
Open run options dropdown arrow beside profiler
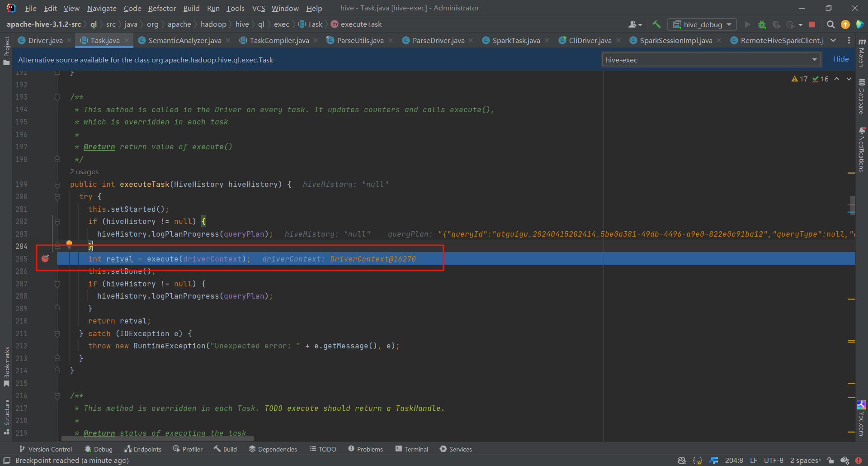click(x=801, y=24)
